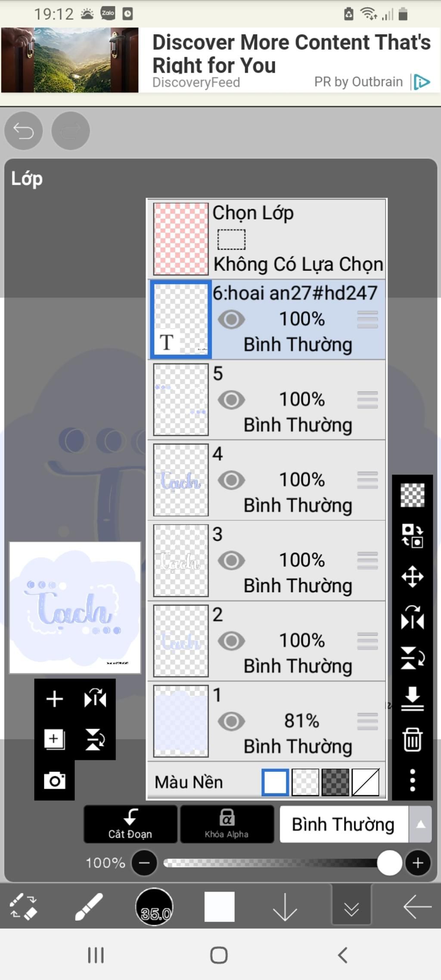Viewport: 441px width, 980px height.
Task: Tap merge layer down arrow icon
Action: (412, 698)
